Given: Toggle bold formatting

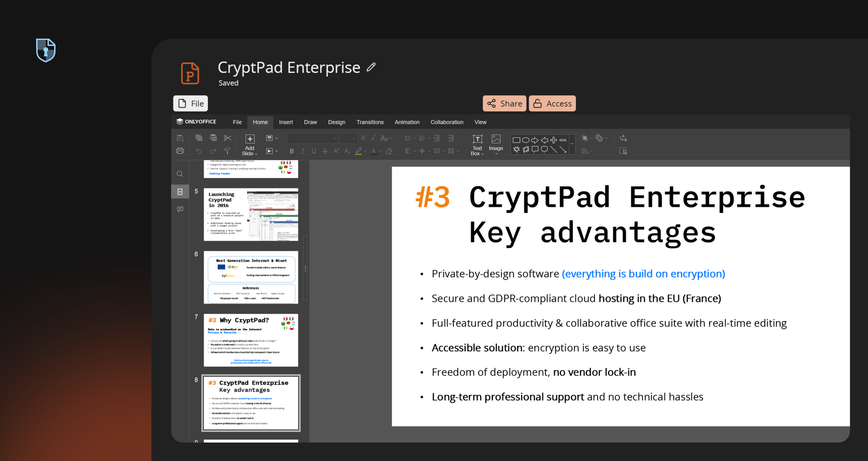Looking at the screenshot, I should click(292, 151).
